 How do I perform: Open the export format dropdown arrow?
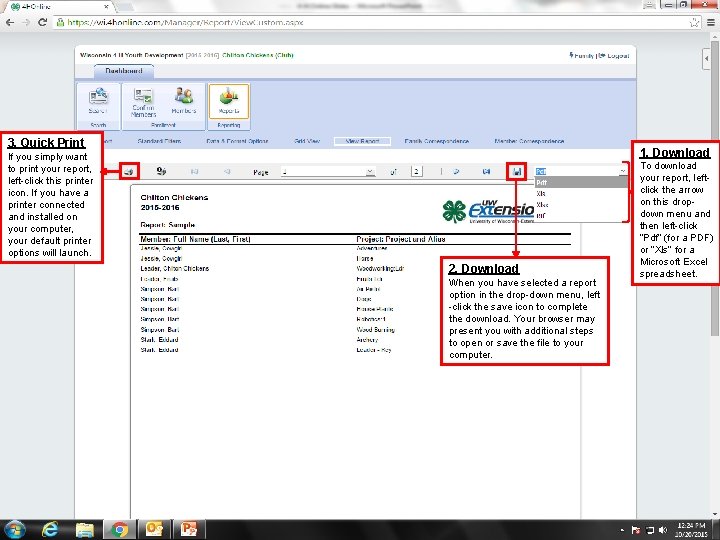(x=623, y=171)
